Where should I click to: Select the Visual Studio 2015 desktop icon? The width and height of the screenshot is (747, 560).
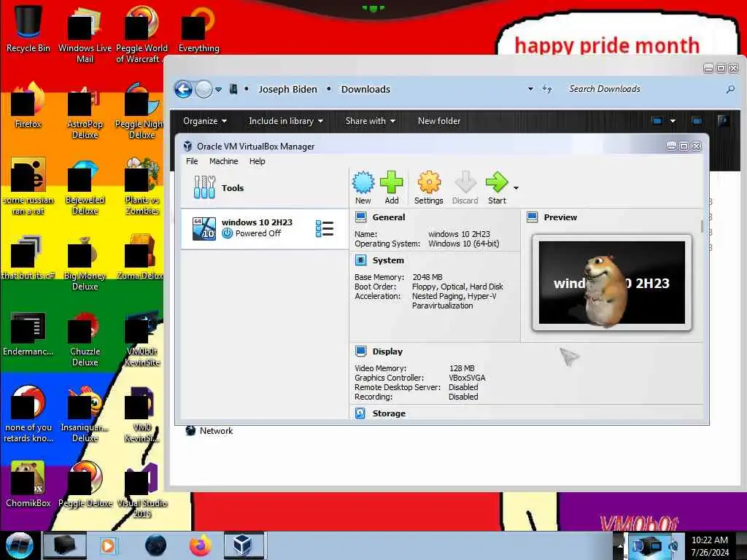point(142,491)
